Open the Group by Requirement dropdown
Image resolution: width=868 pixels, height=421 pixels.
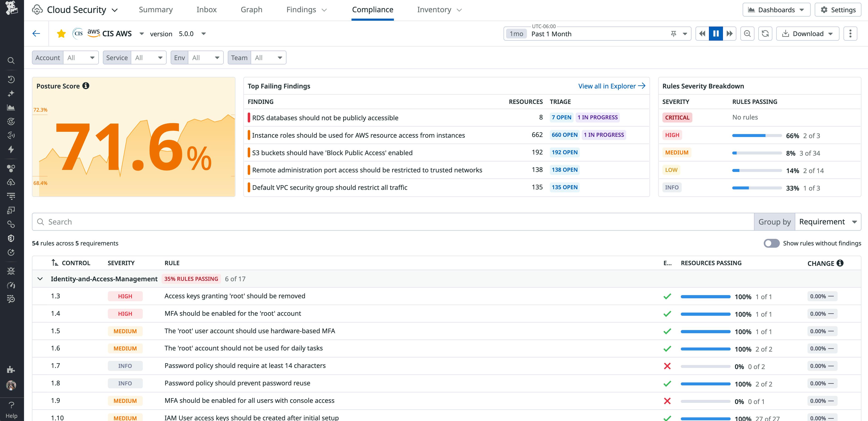click(x=828, y=222)
